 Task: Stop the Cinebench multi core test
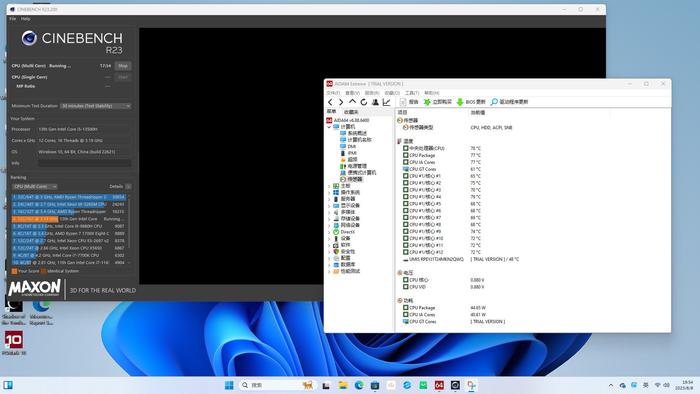pos(123,66)
